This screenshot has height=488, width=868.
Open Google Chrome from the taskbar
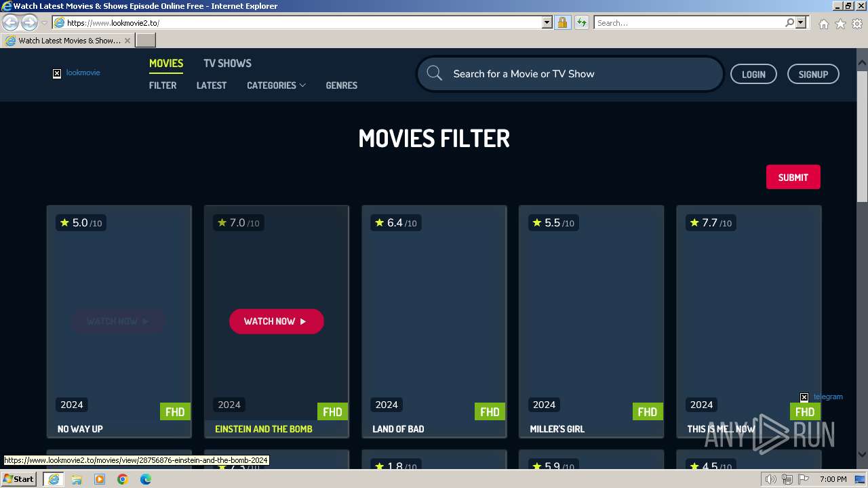click(123, 479)
